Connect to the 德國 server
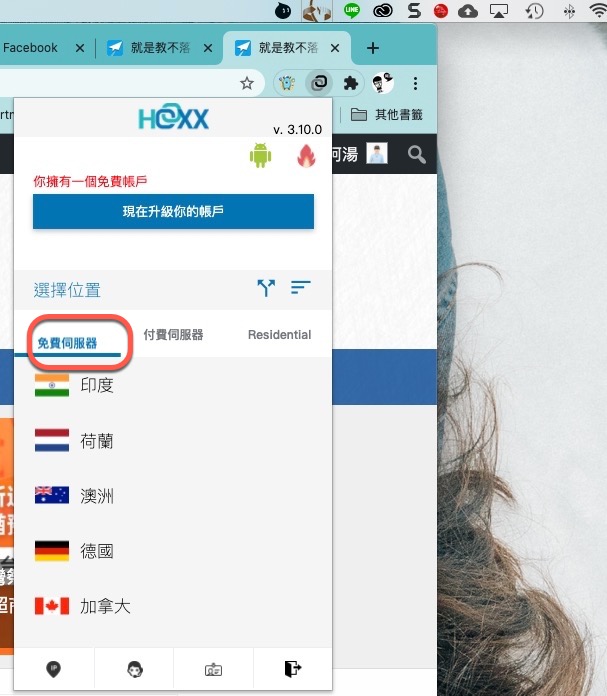The width and height of the screenshot is (607, 696). tap(173, 551)
